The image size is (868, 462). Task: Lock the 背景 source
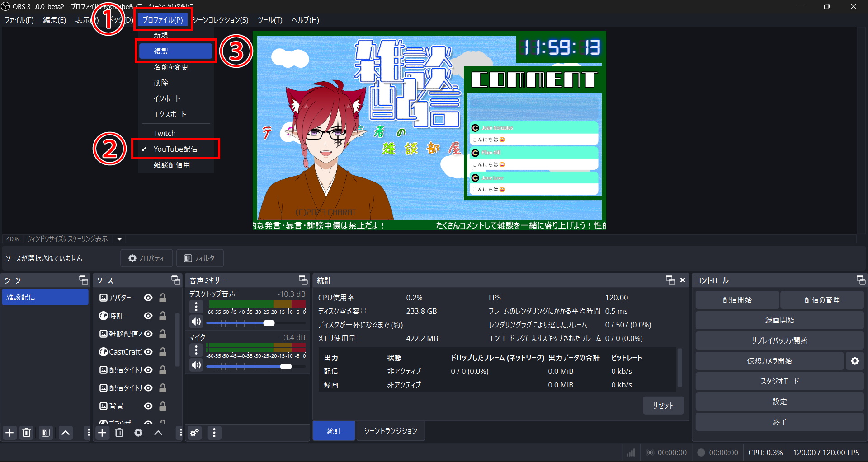pyautogui.click(x=163, y=406)
